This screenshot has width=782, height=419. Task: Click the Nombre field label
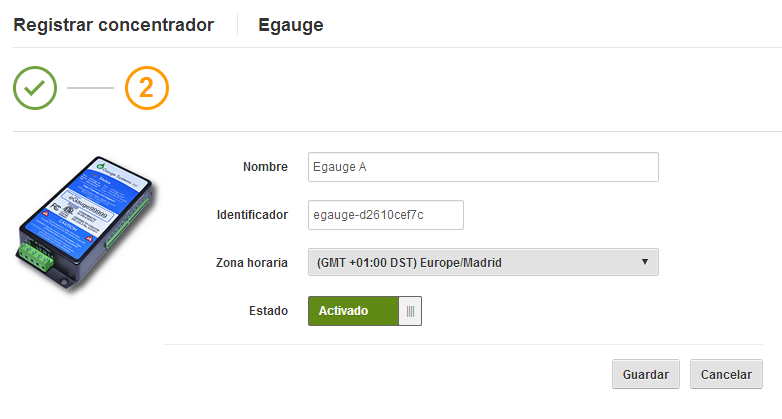point(265,167)
